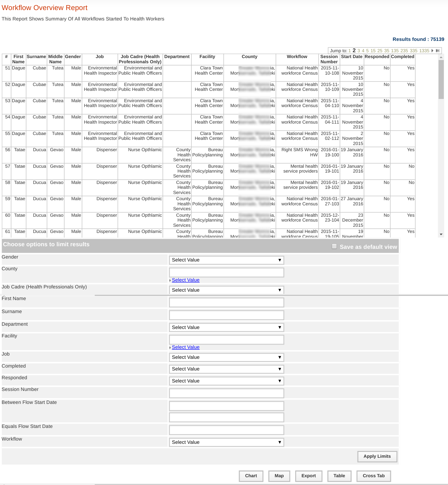Switch to Chart view
This screenshot has height=485, width=448.
[x=251, y=476]
